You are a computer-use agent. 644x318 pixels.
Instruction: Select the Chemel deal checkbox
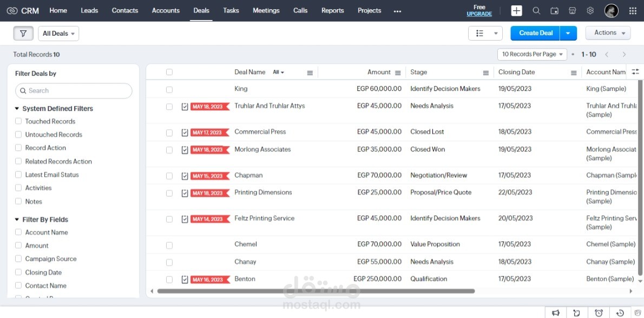pyautogui.click(x=169, y=246)
